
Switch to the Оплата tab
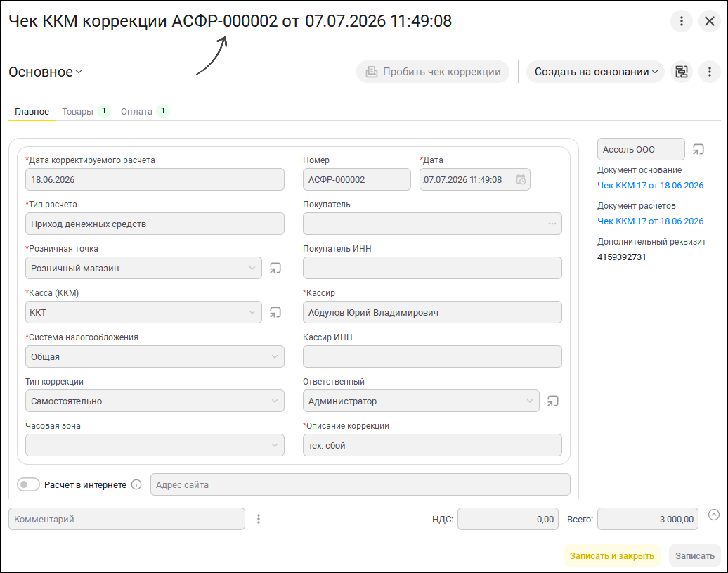(145, 112)
